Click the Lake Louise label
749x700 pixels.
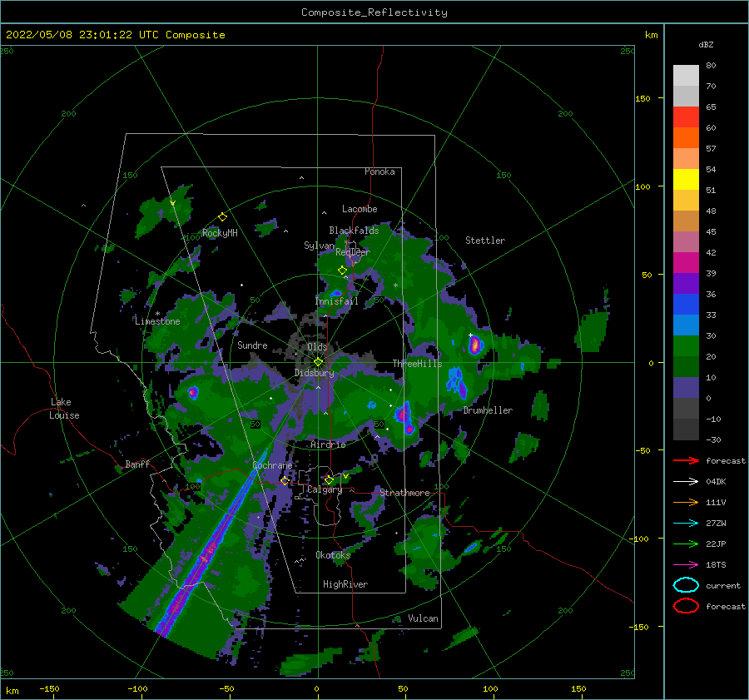click(64, 409)
